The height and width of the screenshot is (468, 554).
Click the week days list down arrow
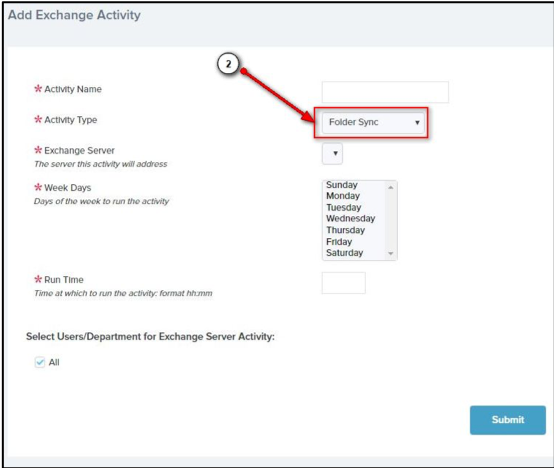pyautogui.click(x=391, y=253)
